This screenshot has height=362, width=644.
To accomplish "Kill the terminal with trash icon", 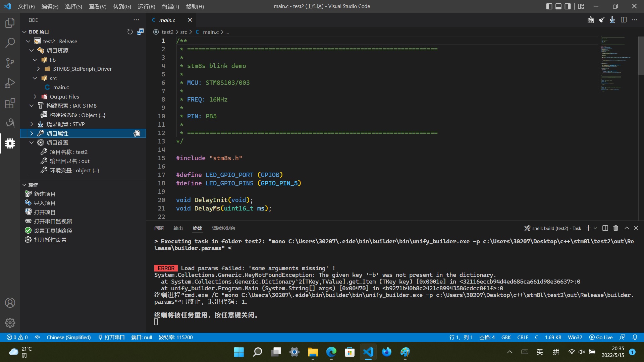I will (x=615, y=228).
